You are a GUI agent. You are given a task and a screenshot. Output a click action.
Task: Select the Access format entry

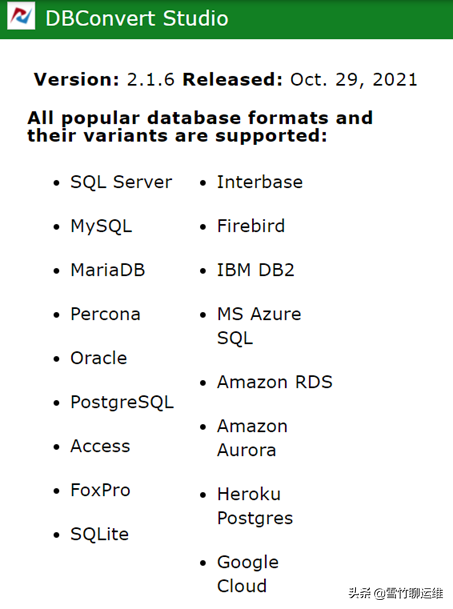100,446
